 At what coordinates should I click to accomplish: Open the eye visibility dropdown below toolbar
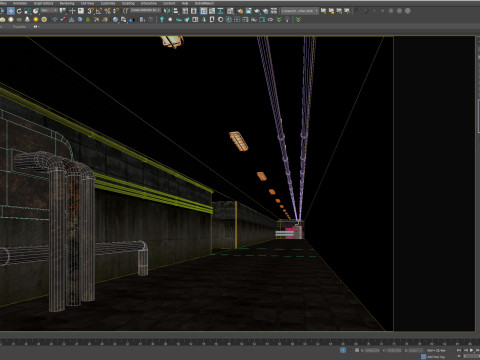36,27
